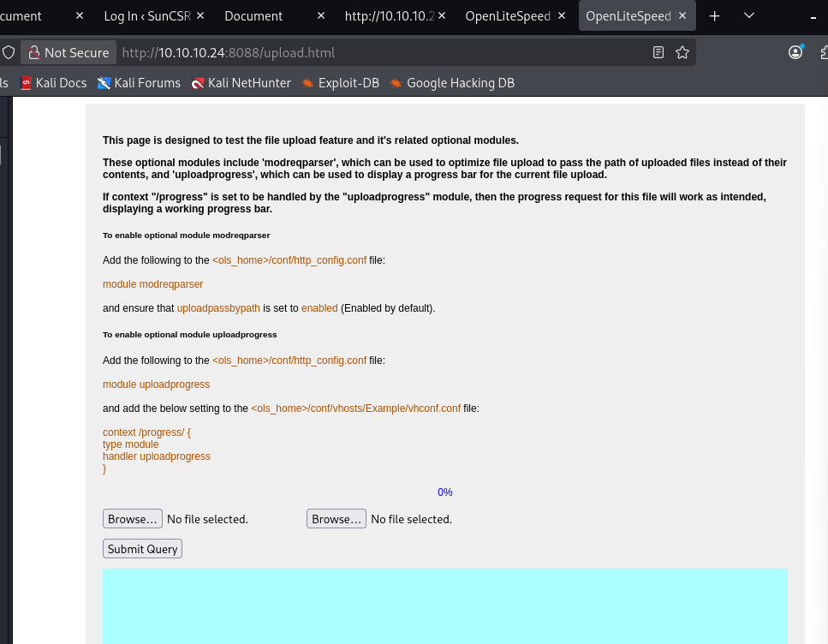Click the second Browse file button
This screenshot has width=828, height=644.
tap(337, 519)
